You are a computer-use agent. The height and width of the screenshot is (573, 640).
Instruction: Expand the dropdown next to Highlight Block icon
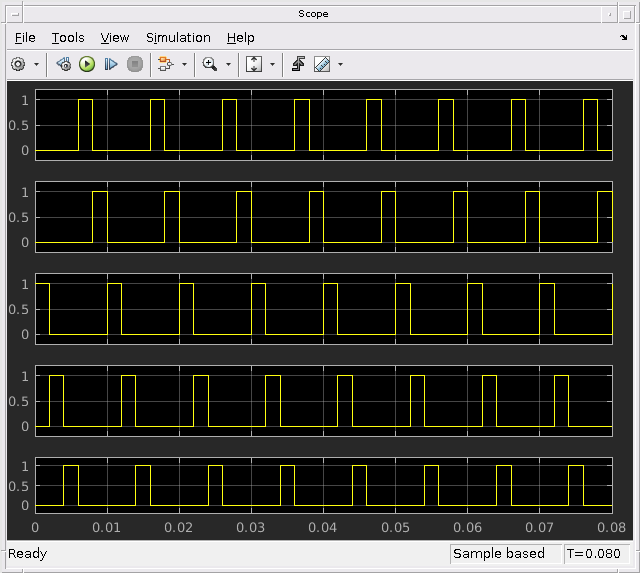tap(184, 64)
